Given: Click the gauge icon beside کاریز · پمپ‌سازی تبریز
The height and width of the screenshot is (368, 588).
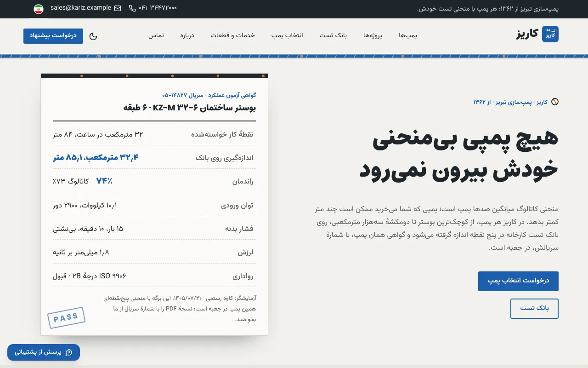Looking at the screenshot, I should (x=555, y=102).
